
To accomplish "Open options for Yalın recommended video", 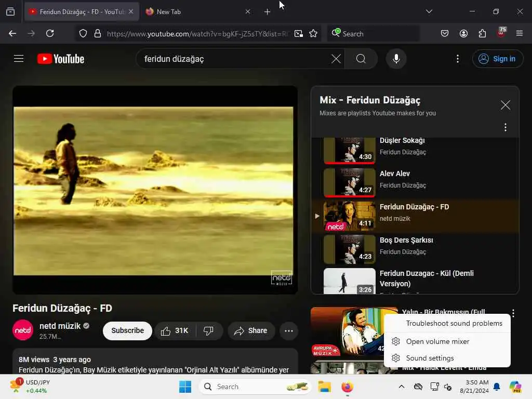I will click(513, 313).
